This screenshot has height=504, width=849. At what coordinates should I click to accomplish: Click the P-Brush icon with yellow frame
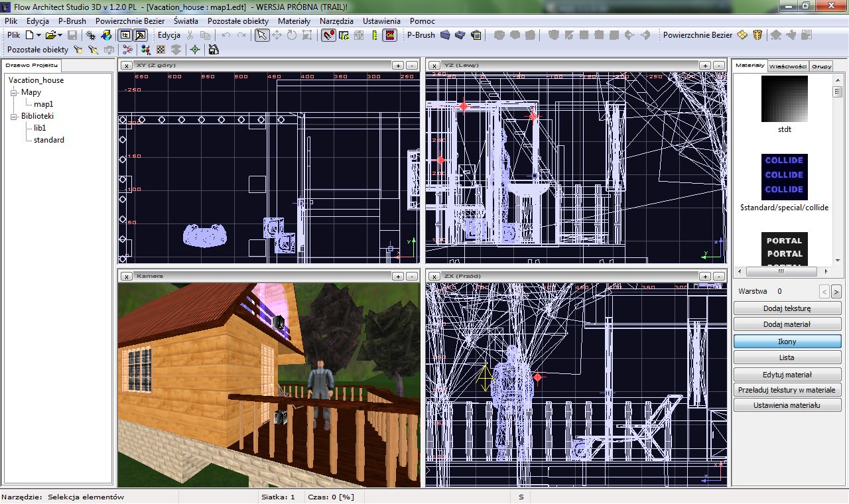pyautogui.click(x=476, y=35)
